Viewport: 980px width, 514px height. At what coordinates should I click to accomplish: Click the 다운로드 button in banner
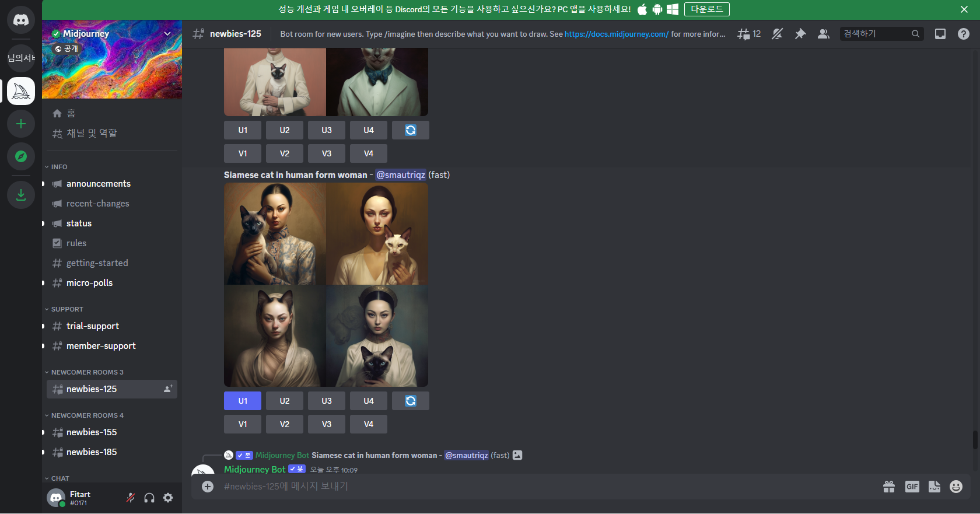click(x=707, y=9)
